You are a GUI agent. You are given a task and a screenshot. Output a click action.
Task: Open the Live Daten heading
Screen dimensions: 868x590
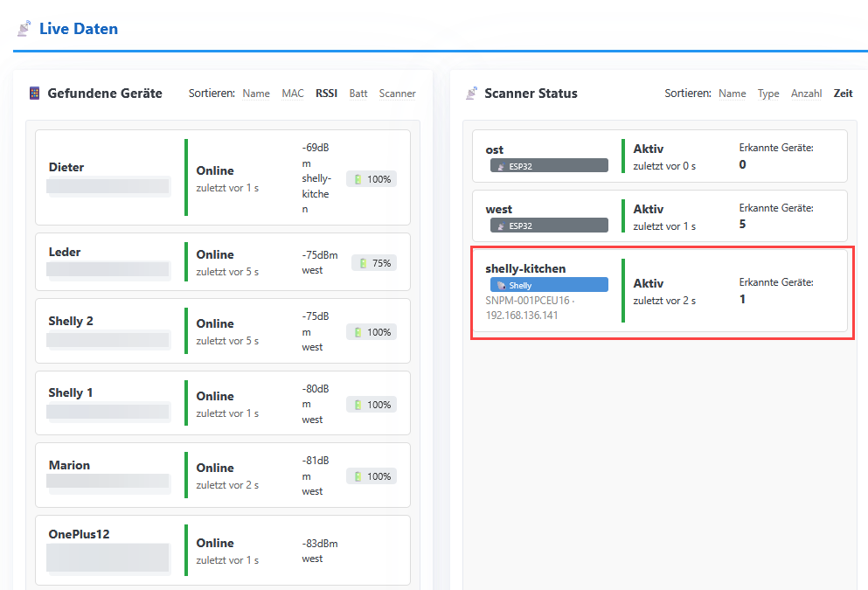coord(79,29)
